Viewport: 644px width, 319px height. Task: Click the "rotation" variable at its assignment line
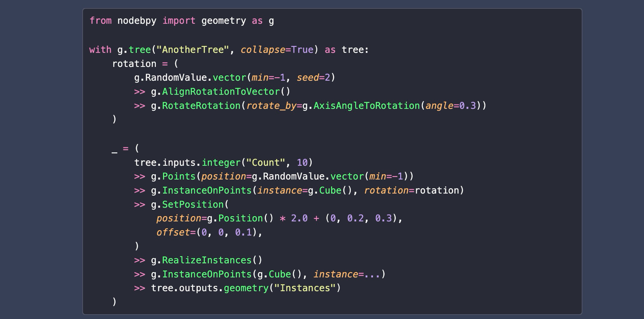click(134, 64)
